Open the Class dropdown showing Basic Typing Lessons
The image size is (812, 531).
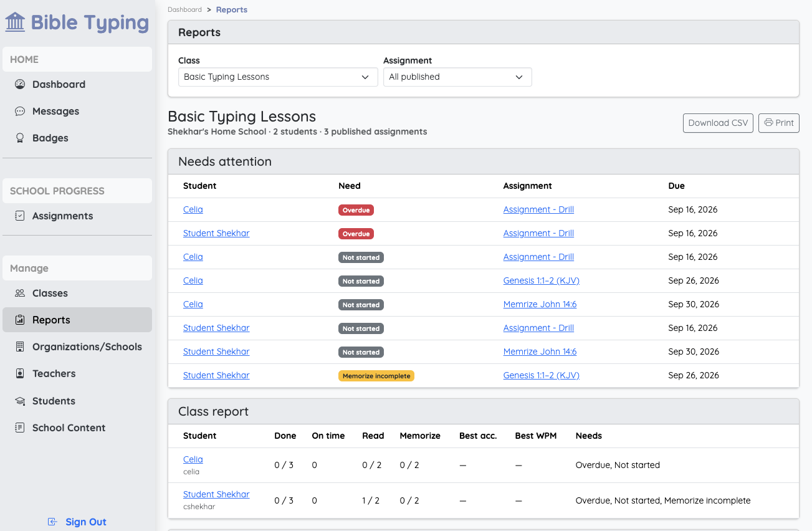278,77
